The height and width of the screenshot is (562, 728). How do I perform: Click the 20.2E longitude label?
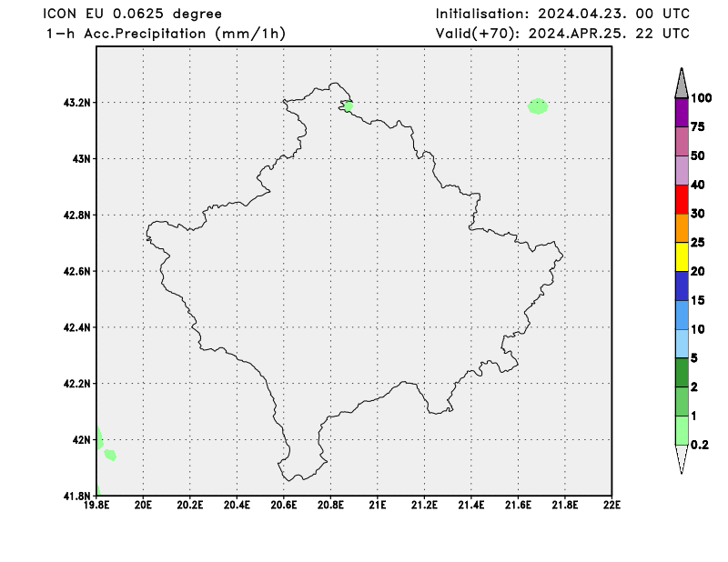tap(190, 505)
